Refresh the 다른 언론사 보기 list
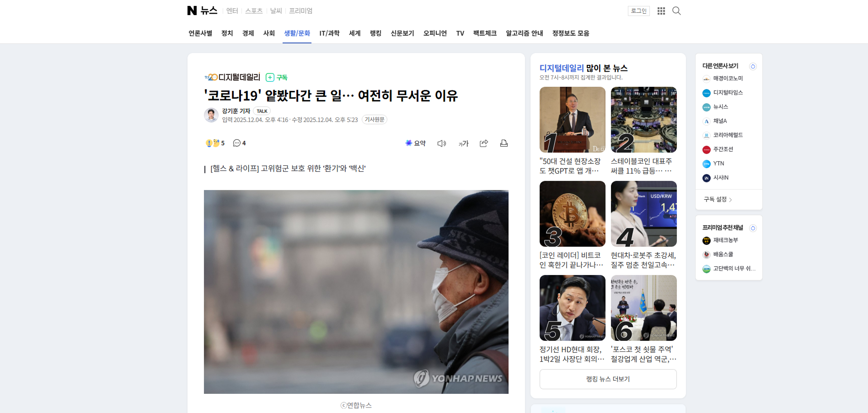 point(753,66)
